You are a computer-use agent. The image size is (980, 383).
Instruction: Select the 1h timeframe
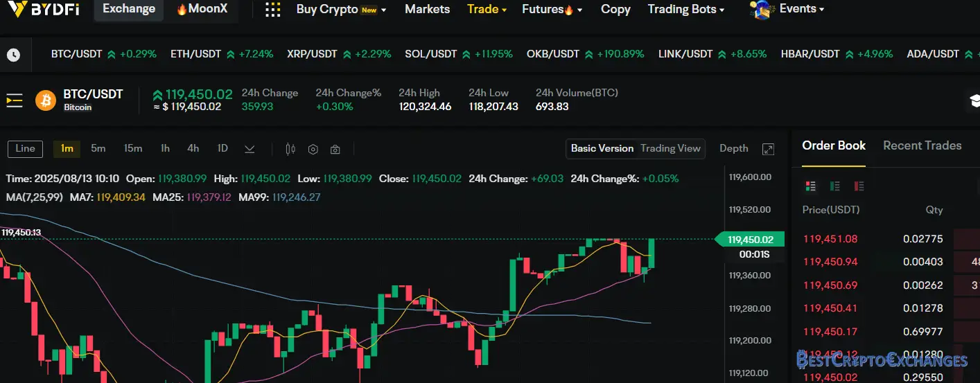click(x=165, y=148)
